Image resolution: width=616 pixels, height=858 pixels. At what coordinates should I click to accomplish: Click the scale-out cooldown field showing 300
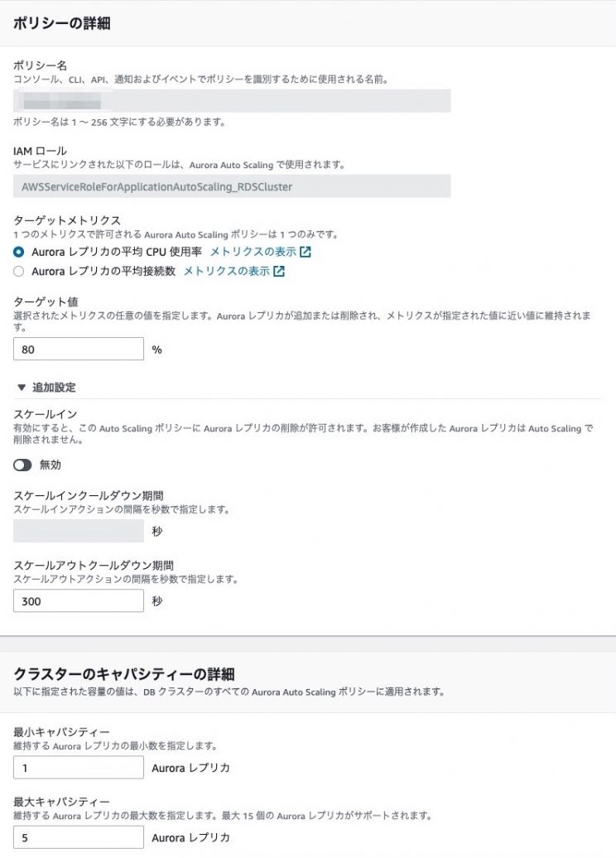(x=79, y=601)
